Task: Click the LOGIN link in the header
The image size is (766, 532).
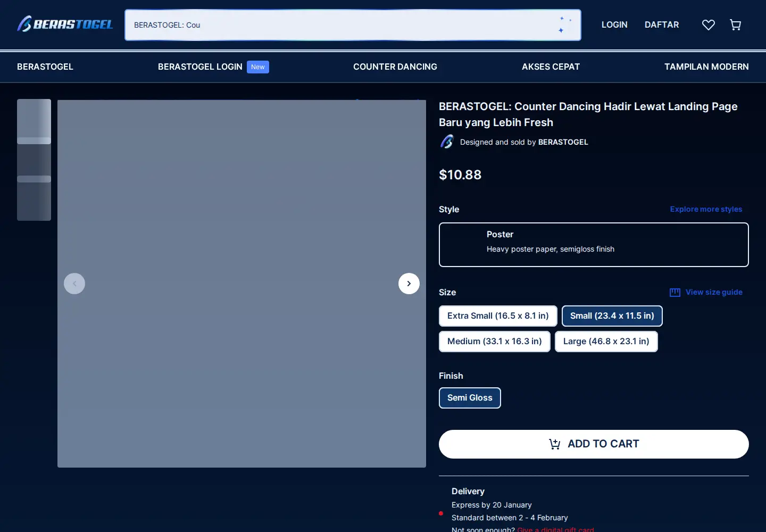Action: tap(614, 25)
